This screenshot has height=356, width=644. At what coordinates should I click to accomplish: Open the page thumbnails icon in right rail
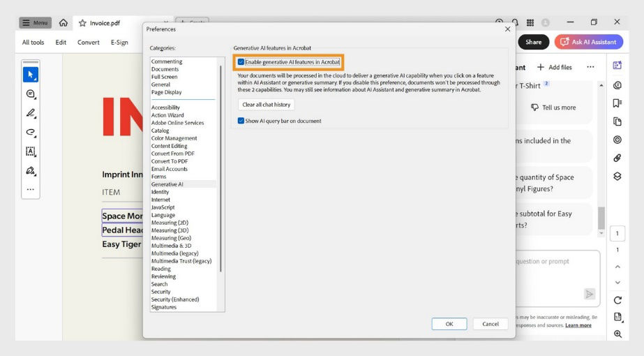617,121
